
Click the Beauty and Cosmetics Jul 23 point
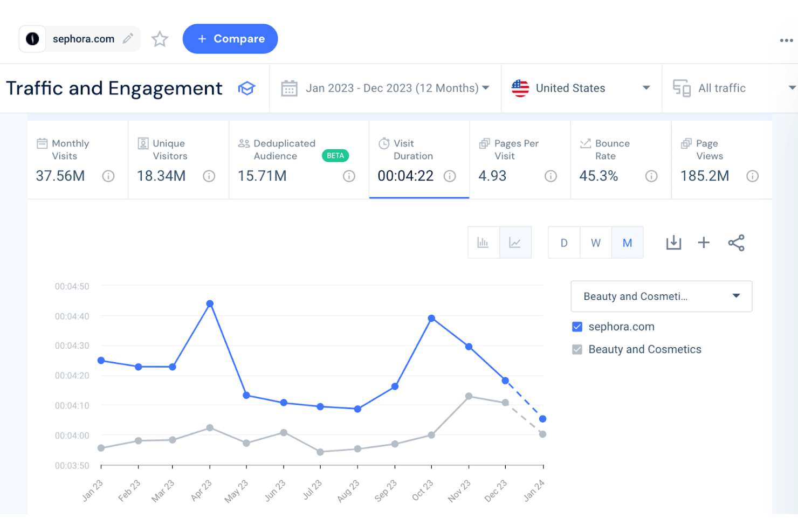(320, 452)
